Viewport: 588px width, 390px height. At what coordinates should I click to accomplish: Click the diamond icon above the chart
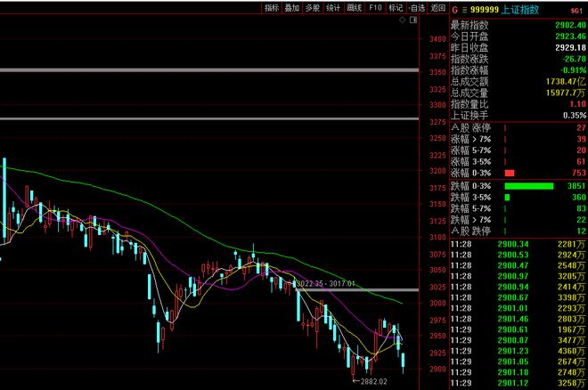(402, 20)
